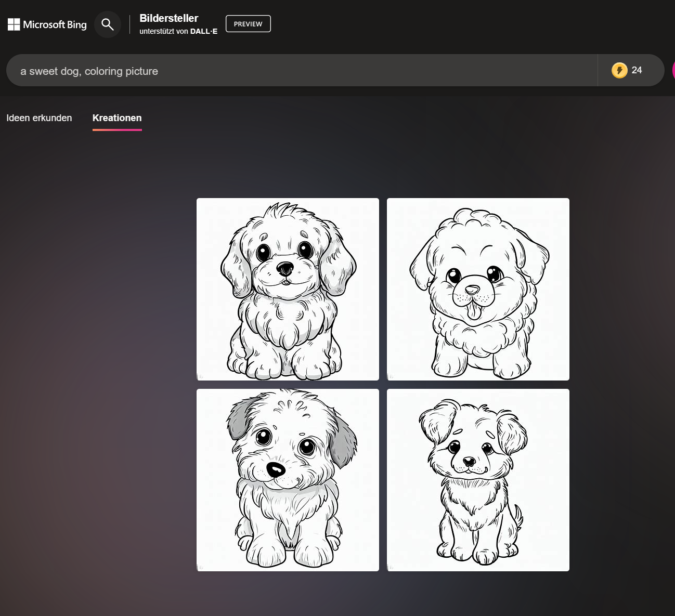
Task: Focus the 'a sweet dog, coloring picture' prompt field
Action: click(302, 71)
